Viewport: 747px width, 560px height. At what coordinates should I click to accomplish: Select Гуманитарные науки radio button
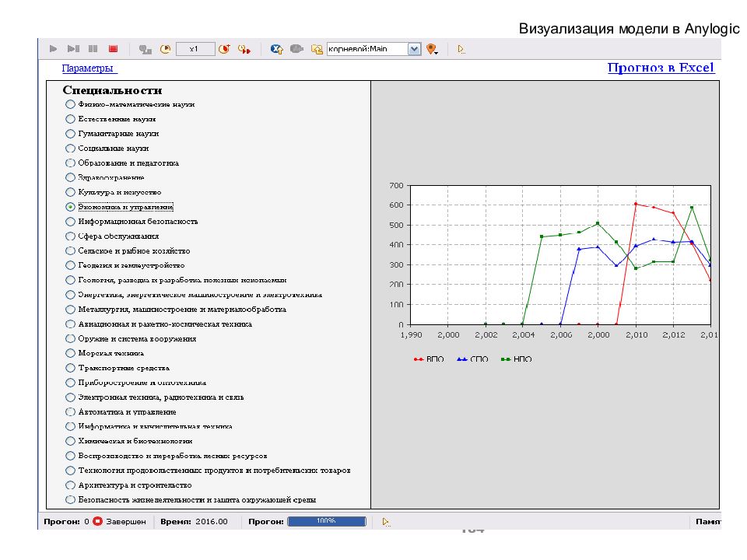[x=70, y=134]
